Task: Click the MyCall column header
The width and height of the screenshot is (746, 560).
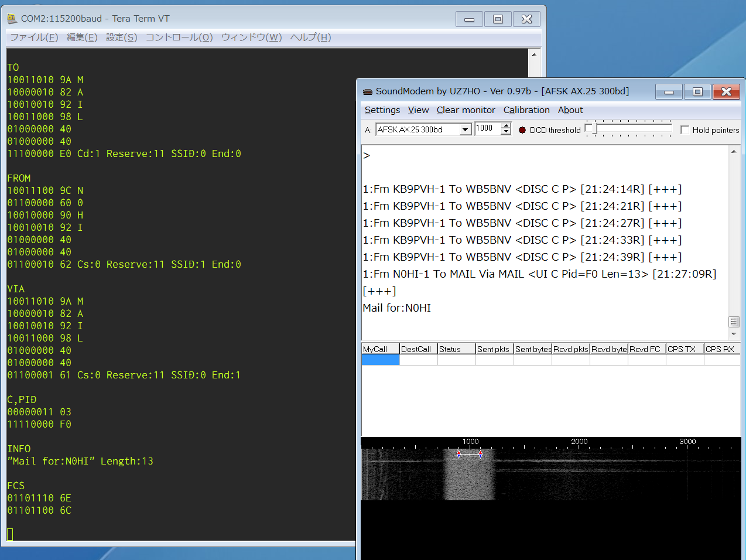Action: pos(380,349)
